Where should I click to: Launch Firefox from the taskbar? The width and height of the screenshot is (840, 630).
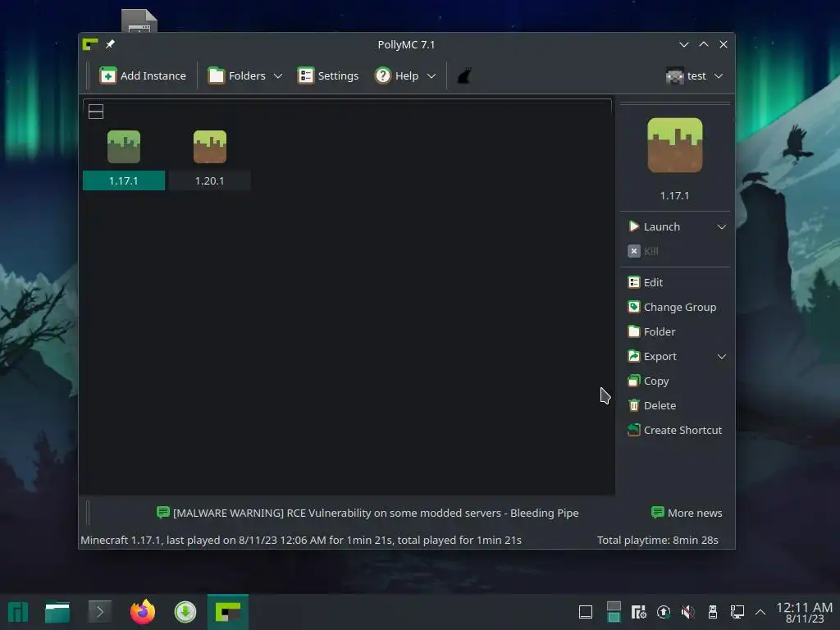143,612
